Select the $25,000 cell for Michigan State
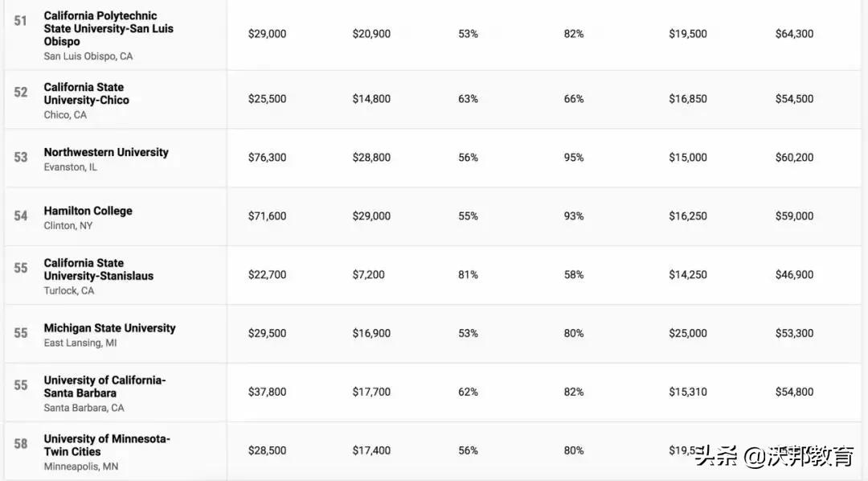This screenshot has width=868, height=481. [x=688, y=334]
